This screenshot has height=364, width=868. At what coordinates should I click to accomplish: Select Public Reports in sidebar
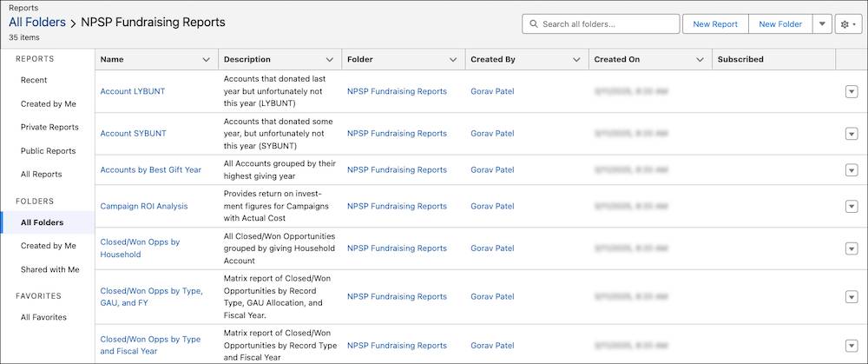coord(48,151)
